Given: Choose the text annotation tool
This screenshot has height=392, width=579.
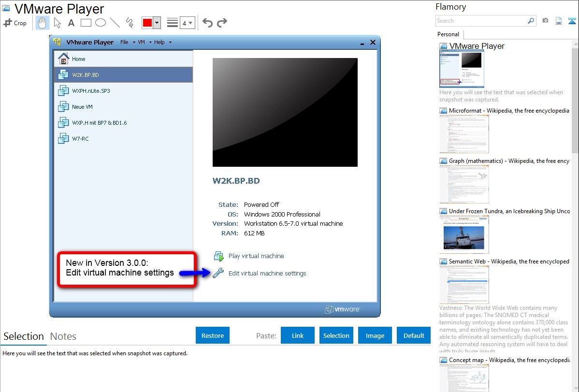Looking at the screenshot, I should tap(71, 23).
